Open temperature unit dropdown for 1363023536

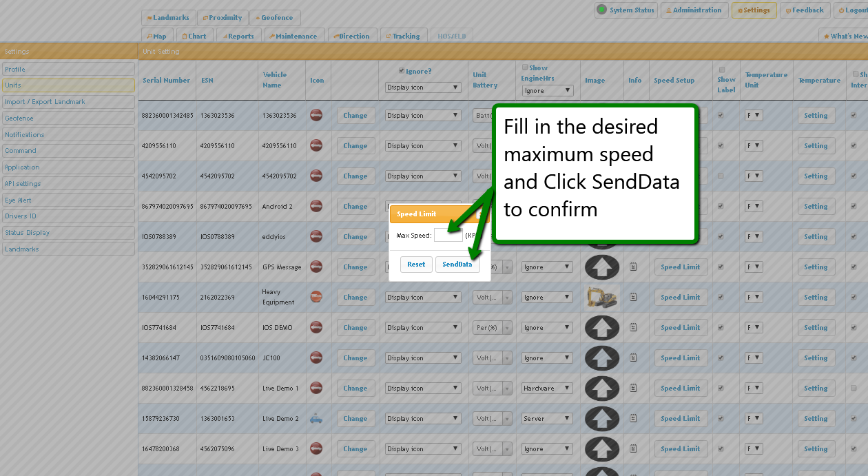(x=754, y=116)
